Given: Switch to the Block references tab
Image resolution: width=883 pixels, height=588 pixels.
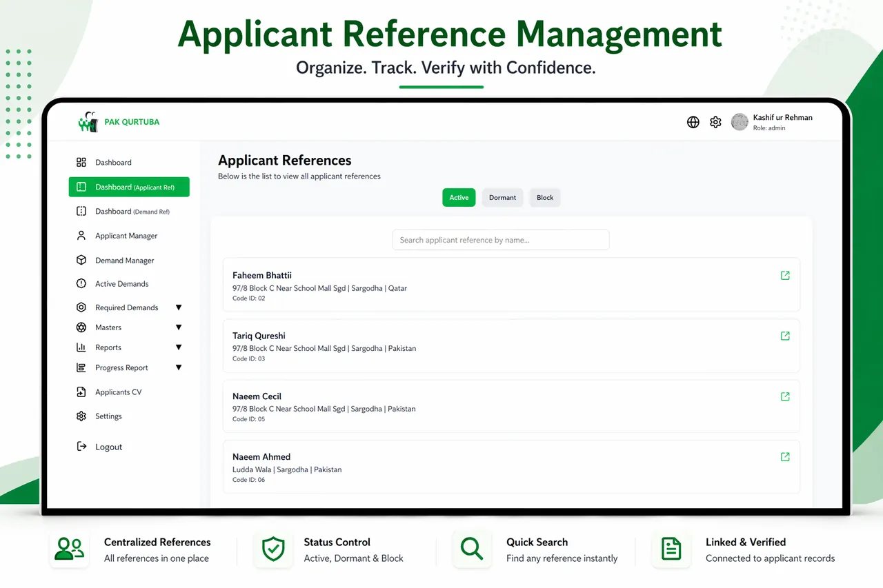Looking at the screenshot, I should [x=545, y=198].
